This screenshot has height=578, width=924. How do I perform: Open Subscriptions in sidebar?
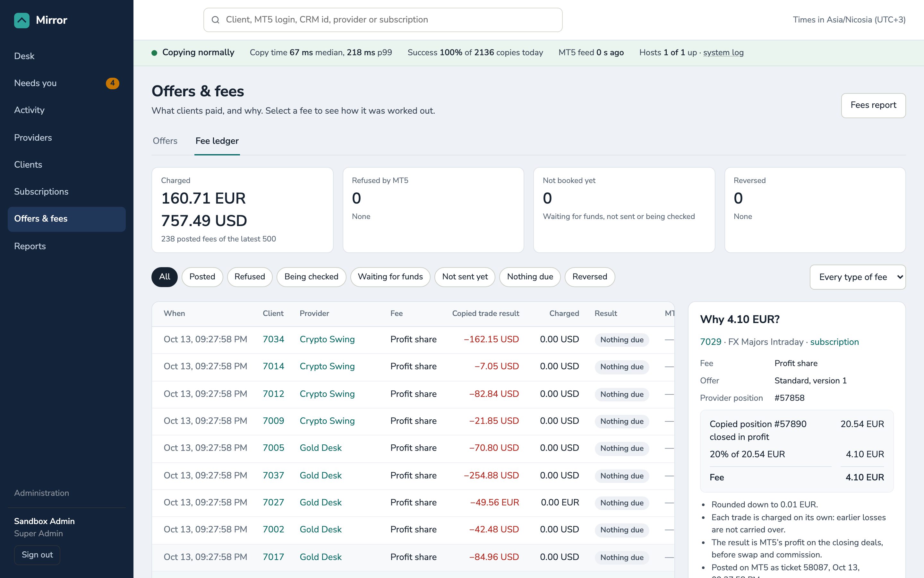click(66, 191)
